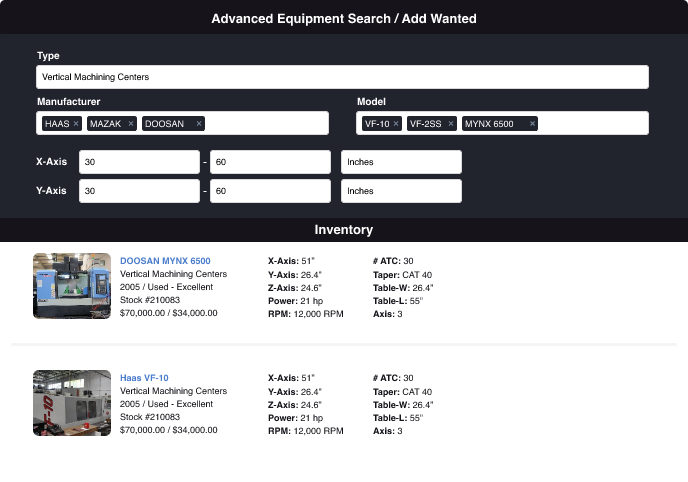Open the X-Axis Inches unit selector
This screenshot has height=482, width=688.
[401, 162]
